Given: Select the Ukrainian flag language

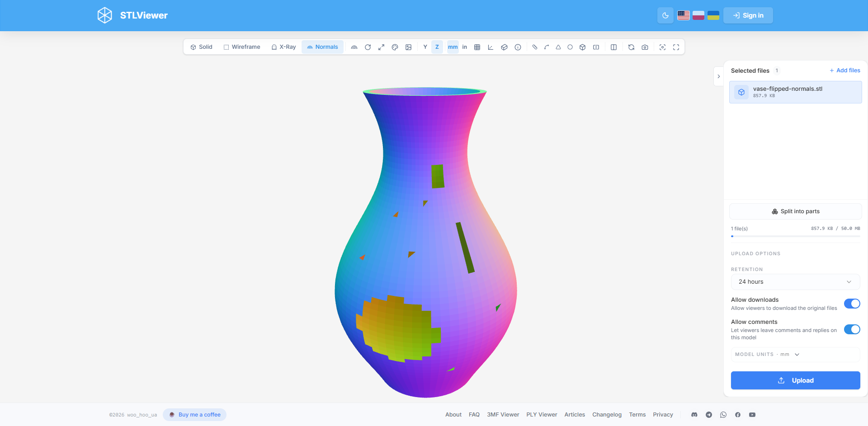Looking at the screenshot, I should [713, 15].
